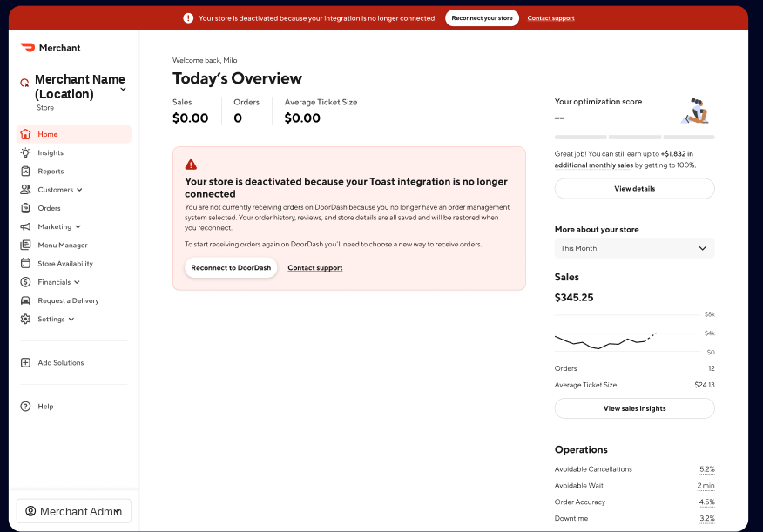Expand the Marketing submenu chevron
This screenshot has width=763, height=532.
coord(78,226)
